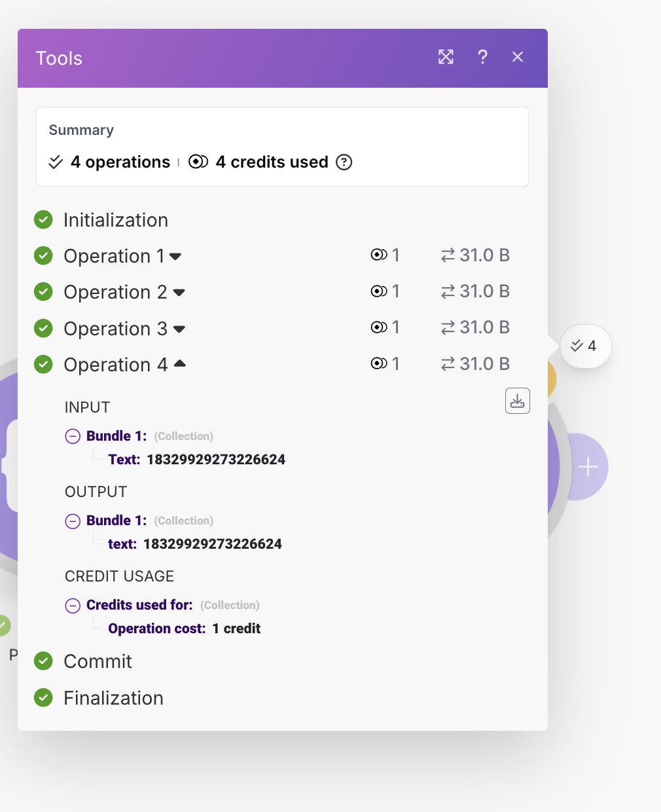Viewport: 661px width, 812px height.
Task: Click the Finalization step
Action: coord(113,698)
